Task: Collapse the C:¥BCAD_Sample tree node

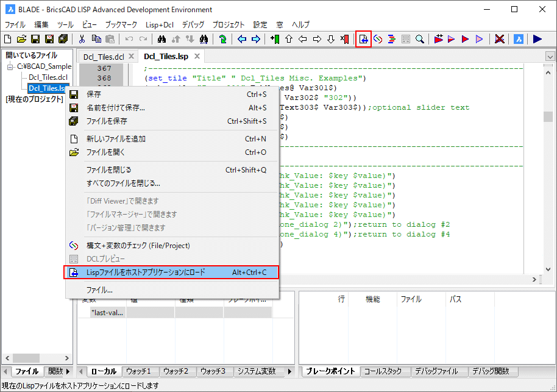Action: click(x=10, y=66)
